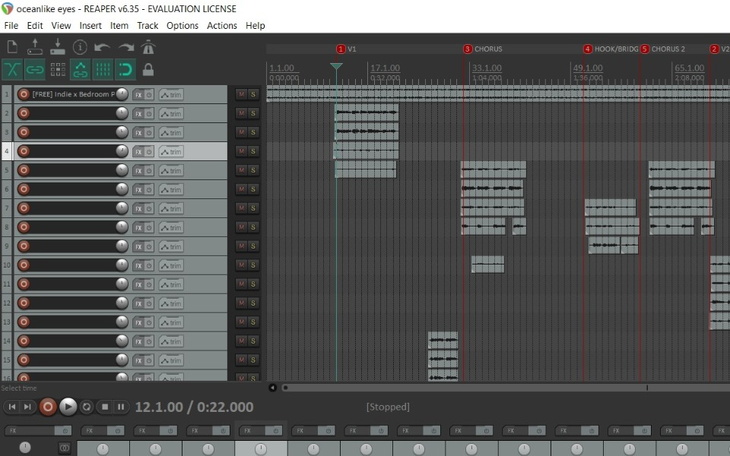Open the Options menu
This screenshot has width=730, height=456.
click(x=182, y=25)
